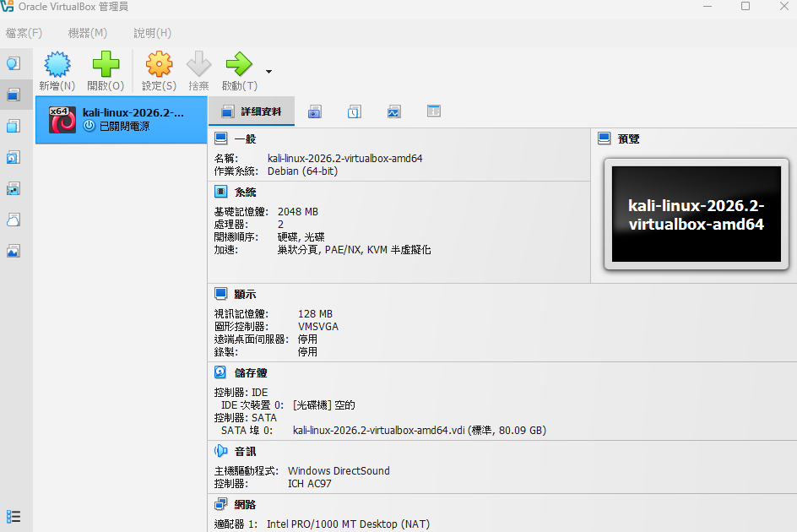
Task: Switch to the 詳細資料 tab
Action: point(252,111)
